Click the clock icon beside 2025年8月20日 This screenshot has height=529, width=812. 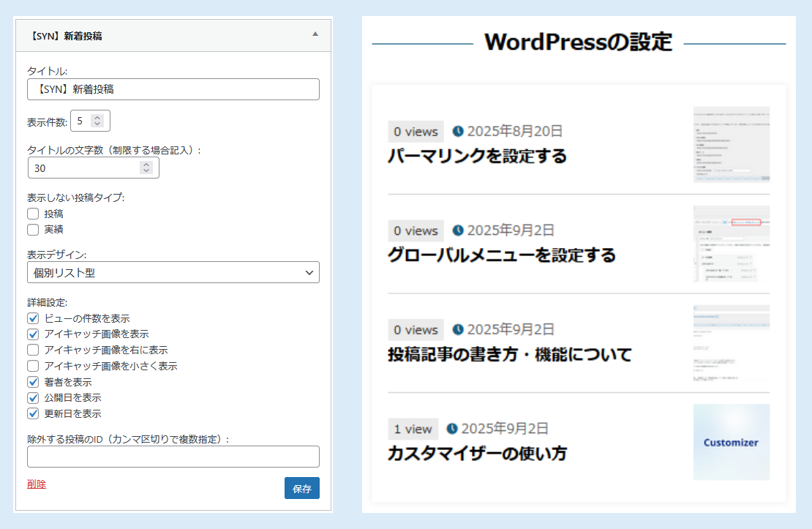coord(458,132)
